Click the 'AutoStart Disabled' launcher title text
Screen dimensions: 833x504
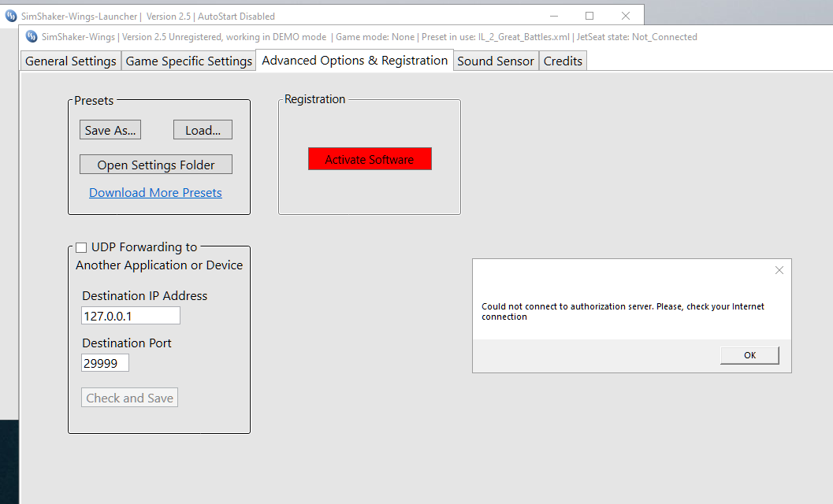tap(236, 16)
